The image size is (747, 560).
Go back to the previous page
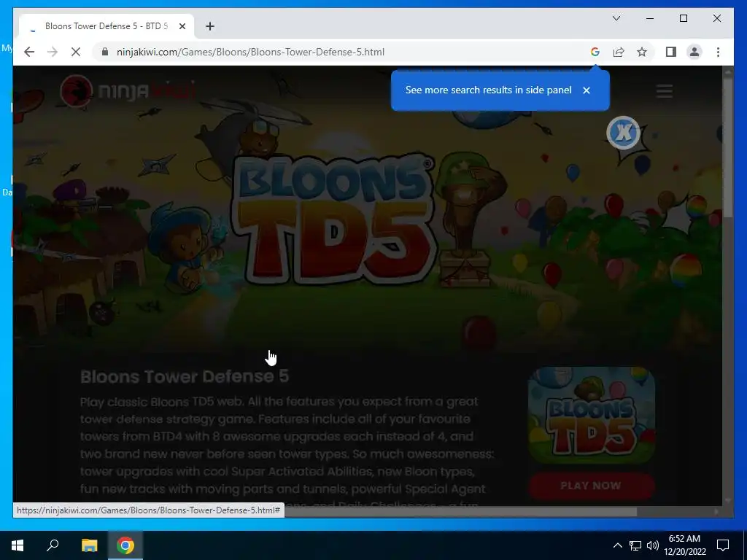click(29, 52)
